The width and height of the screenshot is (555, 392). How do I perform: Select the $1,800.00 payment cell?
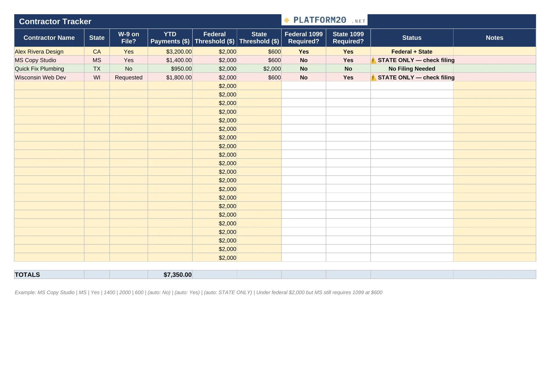[170, 77]
